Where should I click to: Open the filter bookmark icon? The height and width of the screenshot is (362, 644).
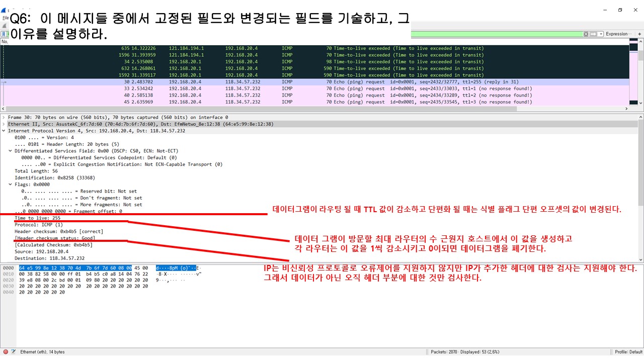(5, 34)
